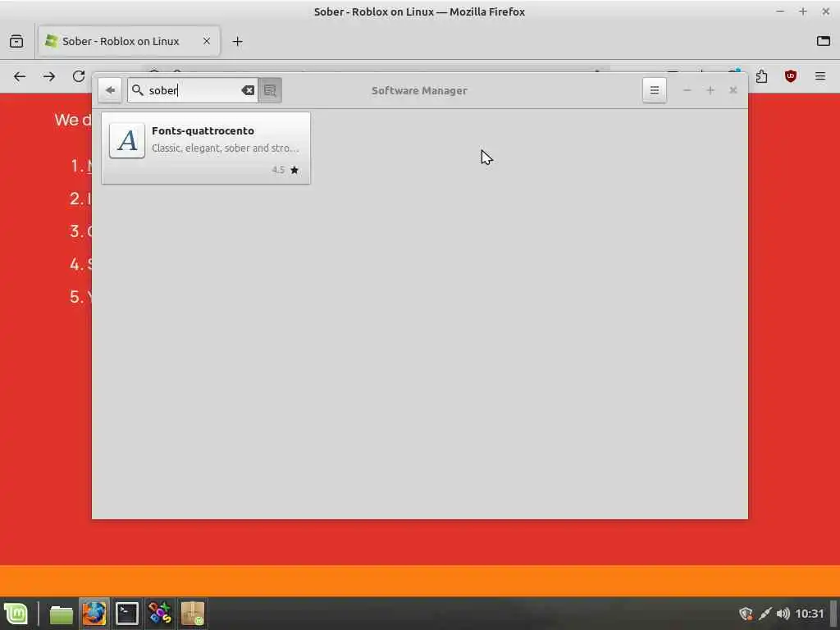840x630 pixels.
Task: Click Firefox sidebar icon at top right
Action: click(824, 41)
